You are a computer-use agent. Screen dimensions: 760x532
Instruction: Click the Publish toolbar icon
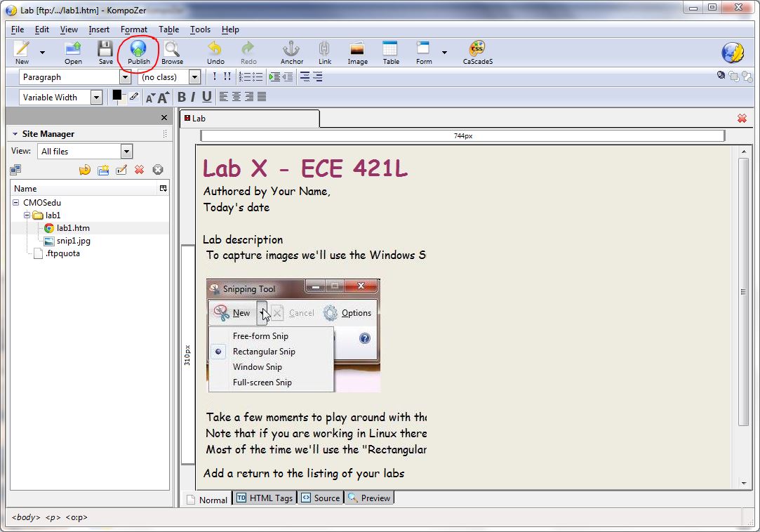pyautogui.click(x=138, y=51)
